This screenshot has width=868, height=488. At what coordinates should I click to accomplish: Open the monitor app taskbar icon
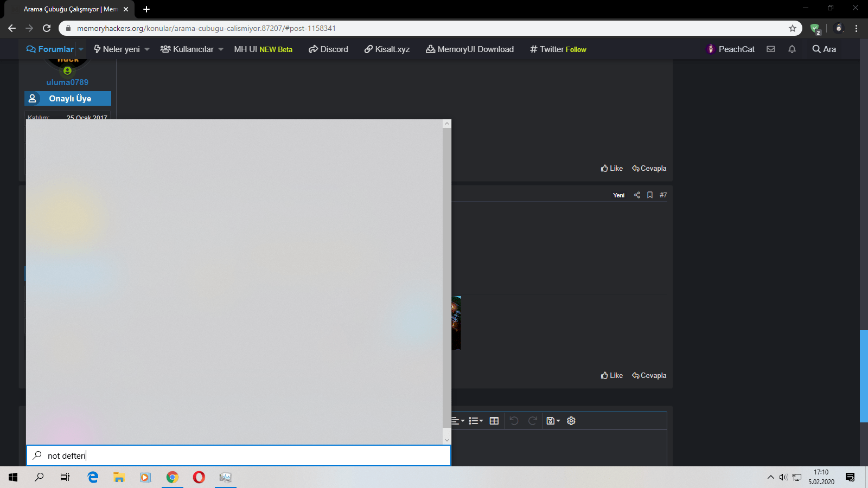[x=226, y=477]
